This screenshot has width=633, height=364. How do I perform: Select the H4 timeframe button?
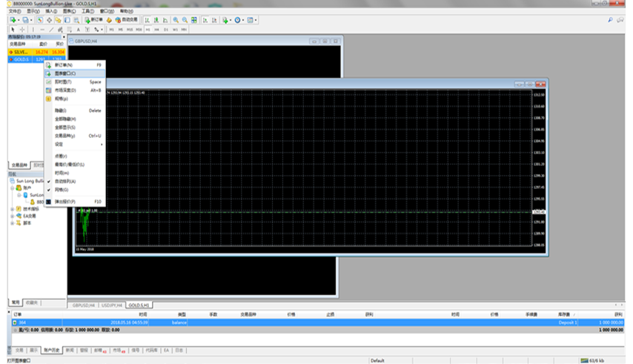156,30
